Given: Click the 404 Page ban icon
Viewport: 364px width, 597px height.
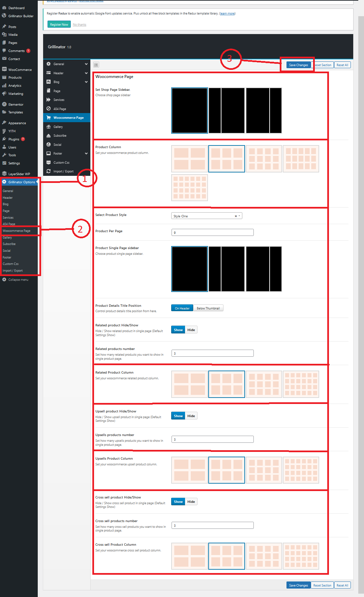Looking at the screenshot, I should pyautogui.click(x=49, y=109).
